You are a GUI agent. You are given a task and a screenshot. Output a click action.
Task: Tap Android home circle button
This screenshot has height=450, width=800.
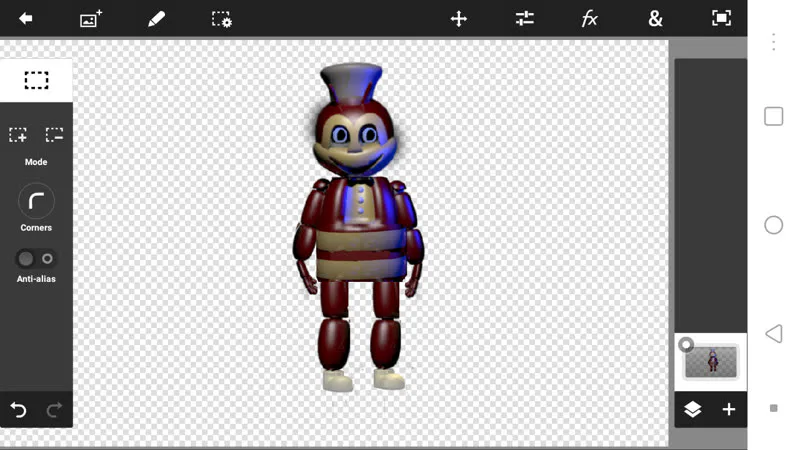click(773, 225)
